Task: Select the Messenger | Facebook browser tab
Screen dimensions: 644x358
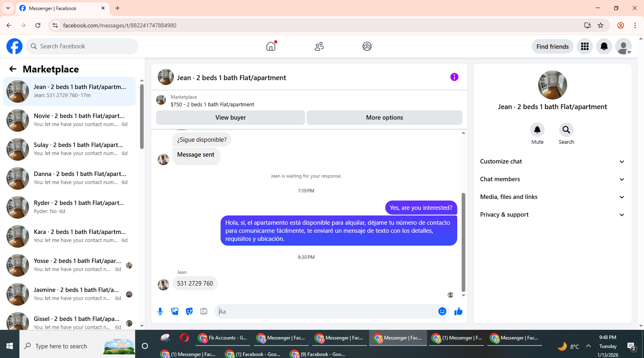Action: (x=62, y=8)
